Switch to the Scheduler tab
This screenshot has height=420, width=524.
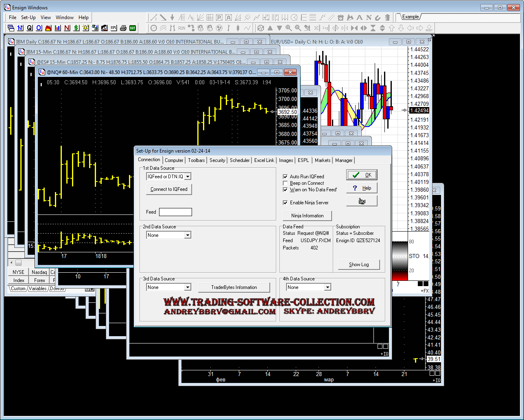pos(240,160)
